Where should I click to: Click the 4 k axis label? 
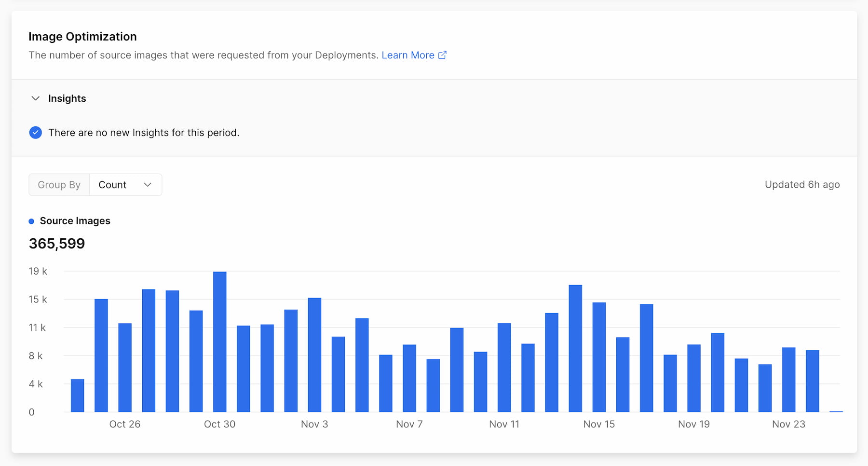pyautogui.click(x=36, y=384)
